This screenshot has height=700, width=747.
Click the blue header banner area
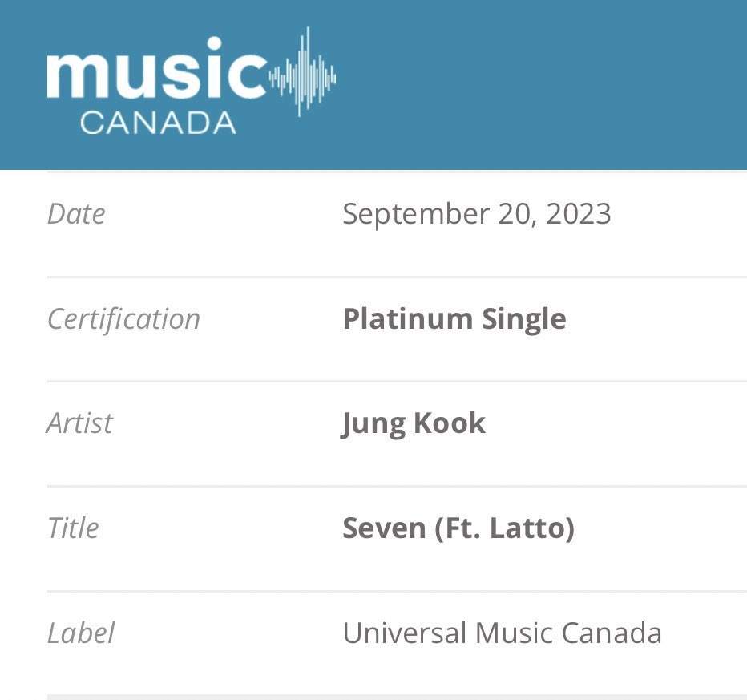pos(373,85)
